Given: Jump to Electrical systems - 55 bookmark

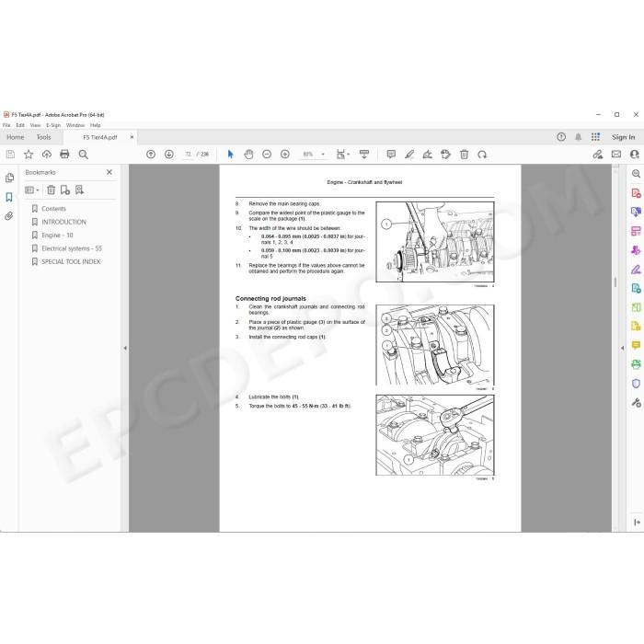Looking at the screenshot, I should click(x=72, y=248).
